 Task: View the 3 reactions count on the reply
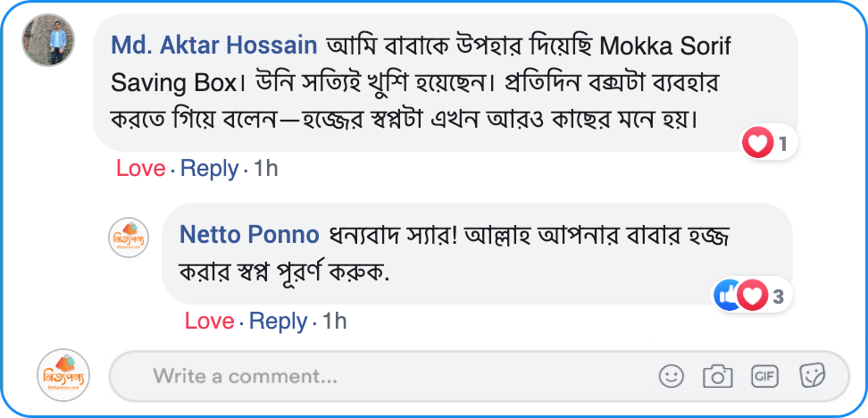pyautogui.click(x=779, y=297)
